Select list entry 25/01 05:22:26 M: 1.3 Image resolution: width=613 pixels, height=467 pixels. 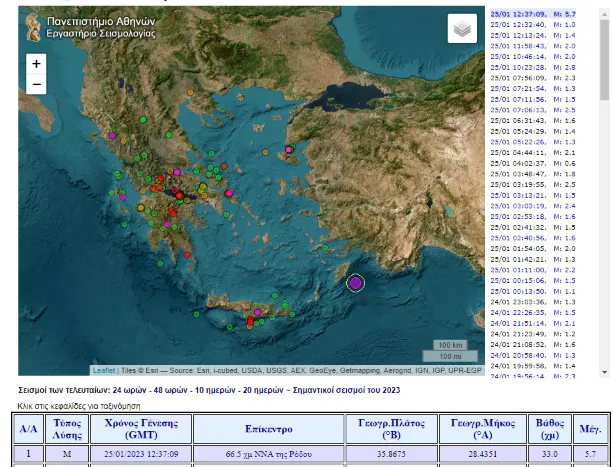(x=533, y=142)
